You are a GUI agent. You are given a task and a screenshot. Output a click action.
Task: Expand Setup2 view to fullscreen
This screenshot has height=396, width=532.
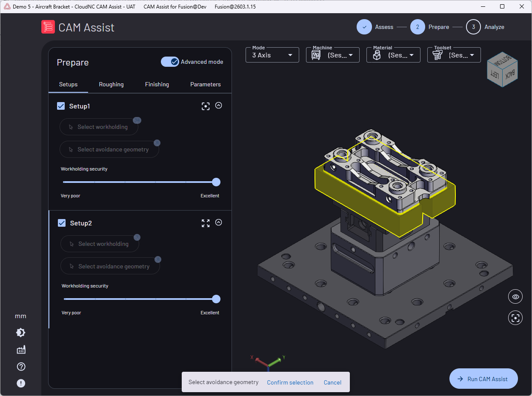(206, 223)
